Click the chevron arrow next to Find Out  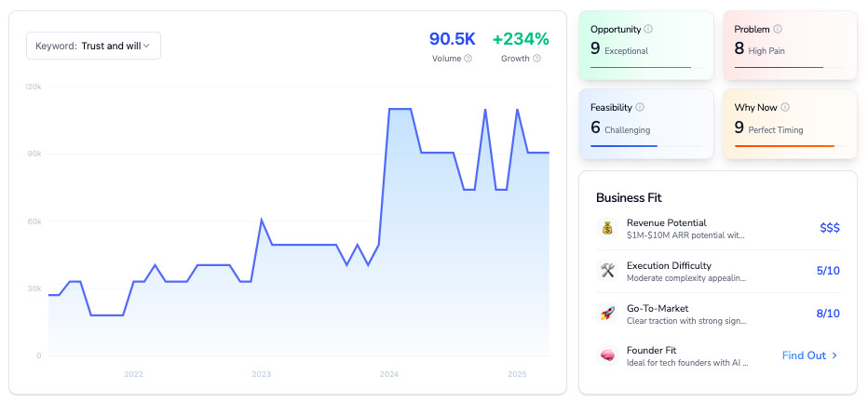(834, 355)
